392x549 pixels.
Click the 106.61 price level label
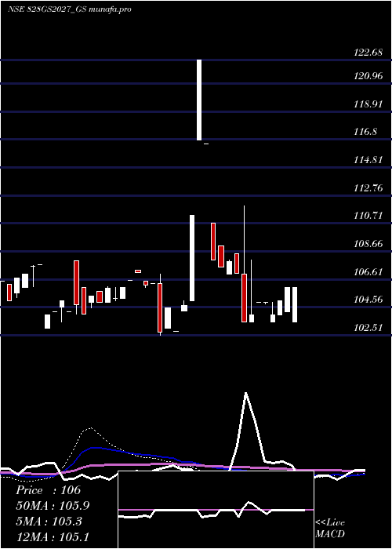point(368,271)
